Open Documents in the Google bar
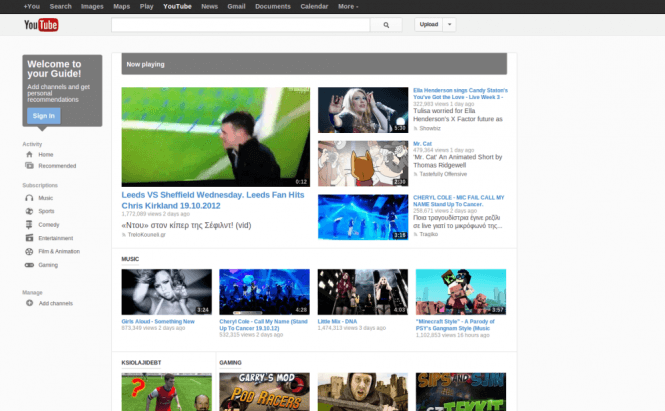The width and height of the screenshot is (665, 411). [x=273, y=7]
